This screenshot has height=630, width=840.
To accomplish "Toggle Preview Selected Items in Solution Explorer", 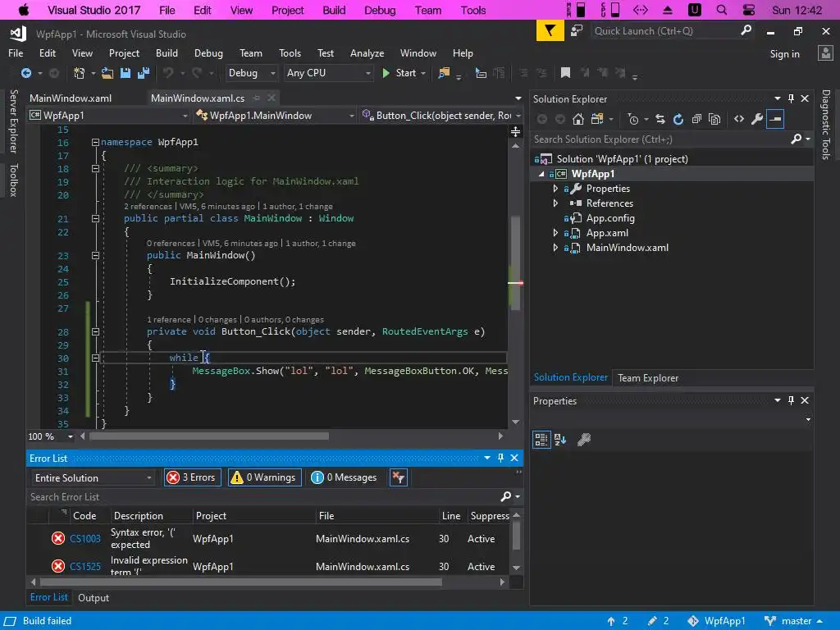I will (775, 119).
